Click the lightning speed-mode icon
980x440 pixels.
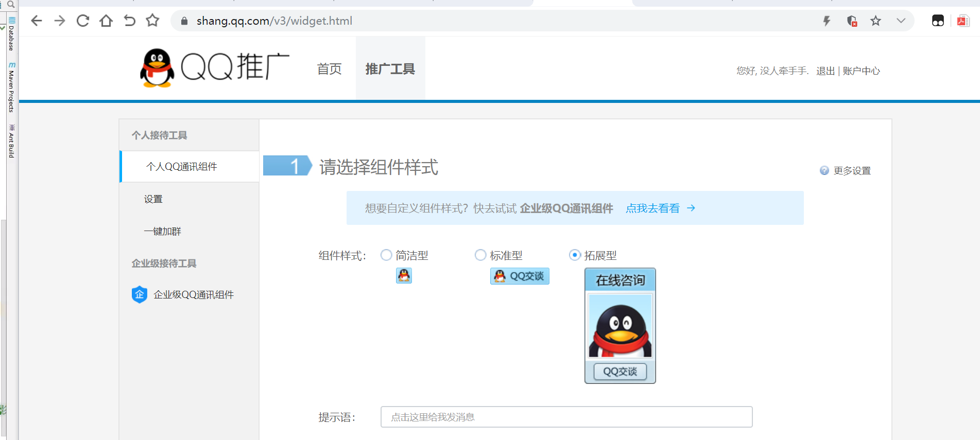click(x=827, y=21)
